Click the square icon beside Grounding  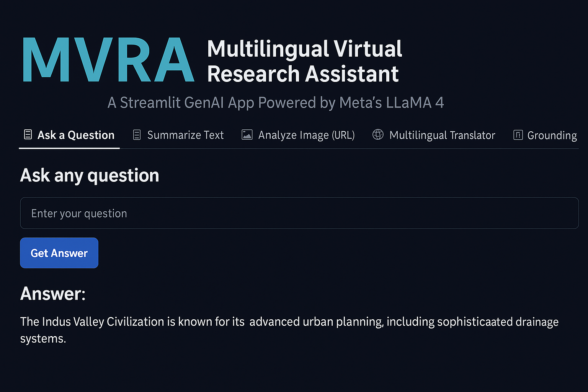coord(518,135)
